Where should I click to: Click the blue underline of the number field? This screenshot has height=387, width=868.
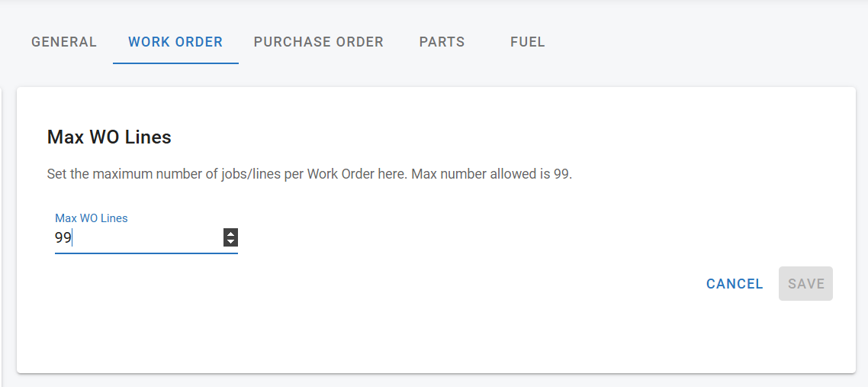[146, 253]
